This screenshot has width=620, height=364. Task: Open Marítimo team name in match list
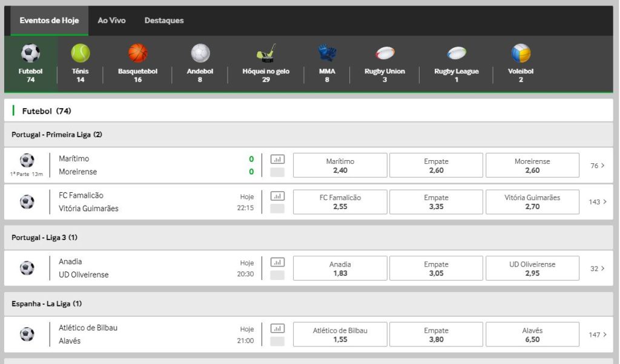click(x=74, y=158)
